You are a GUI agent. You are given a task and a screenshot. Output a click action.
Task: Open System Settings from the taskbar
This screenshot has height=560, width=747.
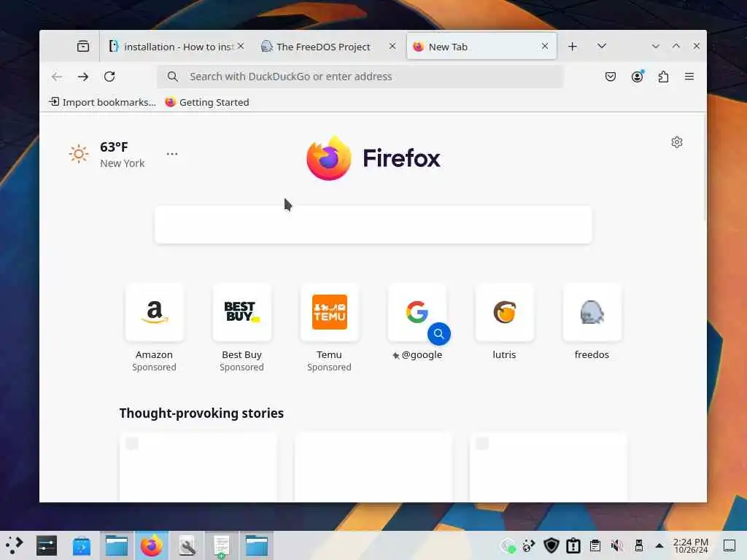[47, 545]
